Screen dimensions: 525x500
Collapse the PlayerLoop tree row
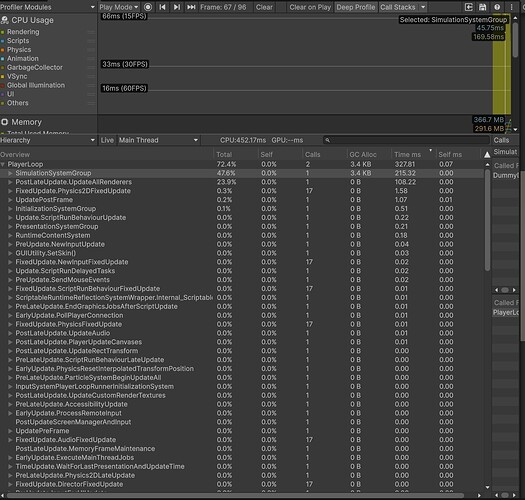click(x=3, y=164)
